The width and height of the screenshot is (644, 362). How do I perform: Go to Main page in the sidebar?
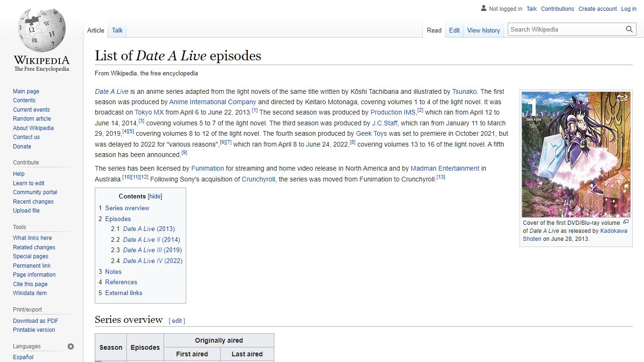click(26, 91)
